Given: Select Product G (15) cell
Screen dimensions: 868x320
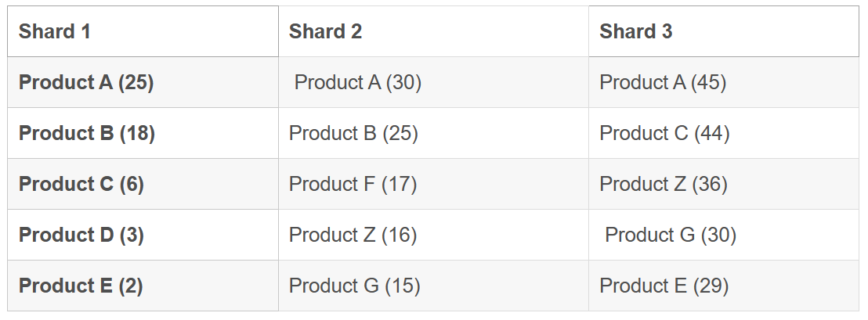Looking at the screenshot, I should click(x=433, y=286).
